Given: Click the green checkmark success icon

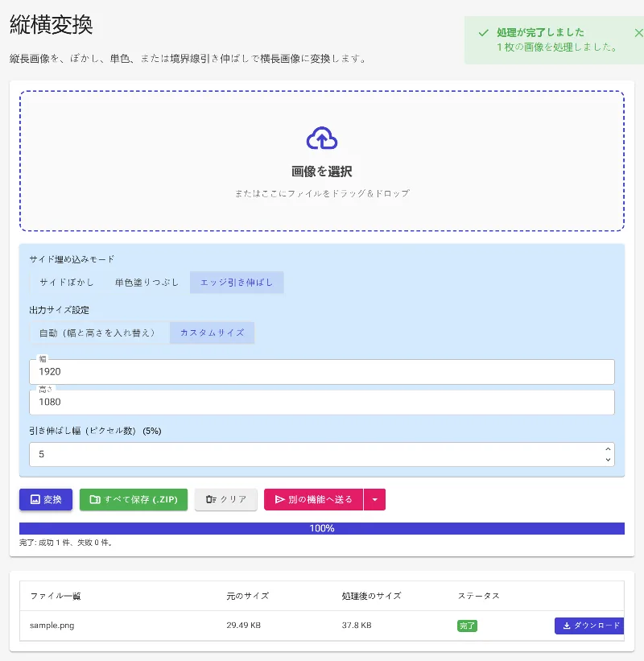Looking at the screenshot, I should (x=484, y=33).
